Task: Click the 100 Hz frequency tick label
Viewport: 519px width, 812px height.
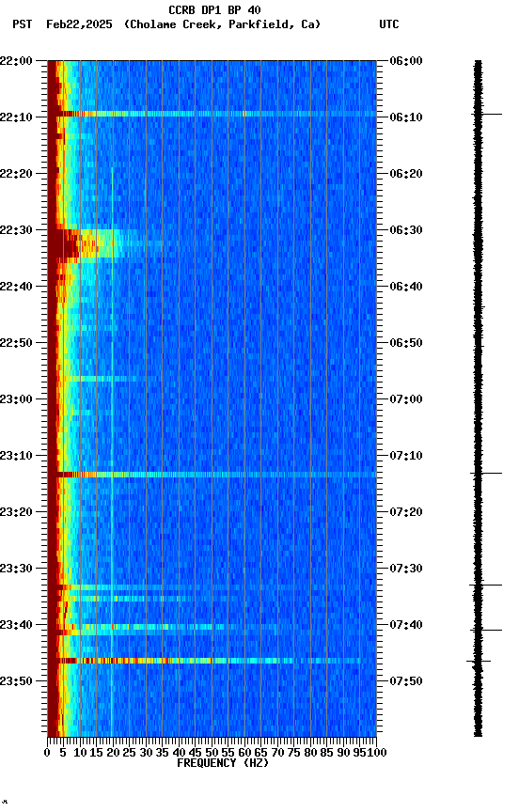Action: click(377, 753)
